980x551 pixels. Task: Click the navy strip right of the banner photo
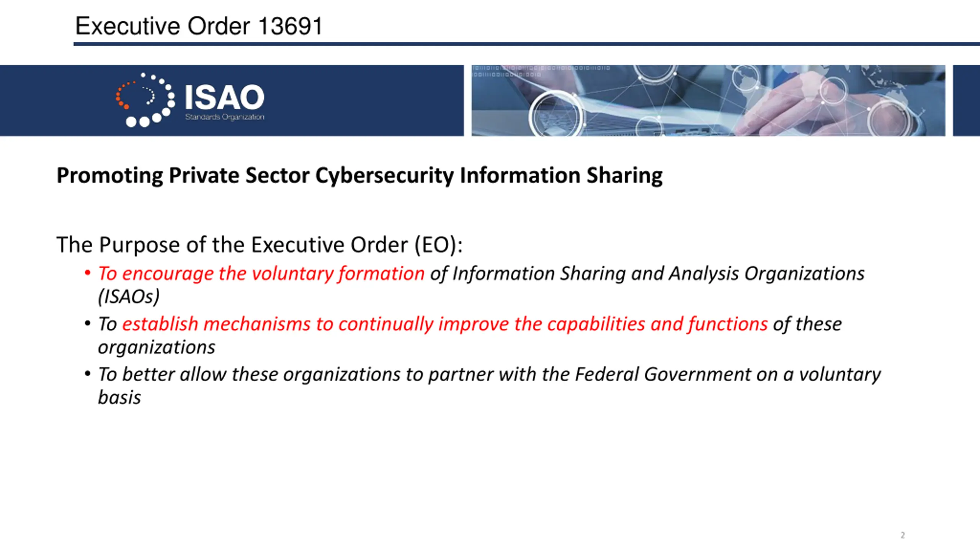(x=966, y=101)
